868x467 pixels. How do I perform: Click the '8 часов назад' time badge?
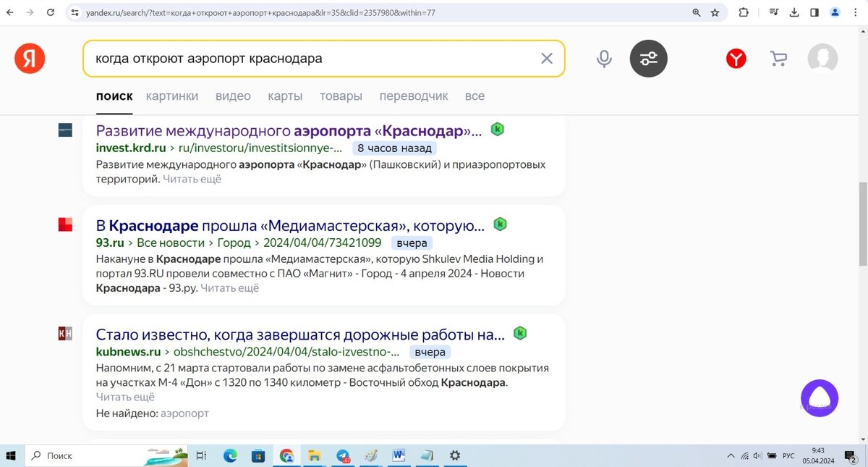pos(394,148)
